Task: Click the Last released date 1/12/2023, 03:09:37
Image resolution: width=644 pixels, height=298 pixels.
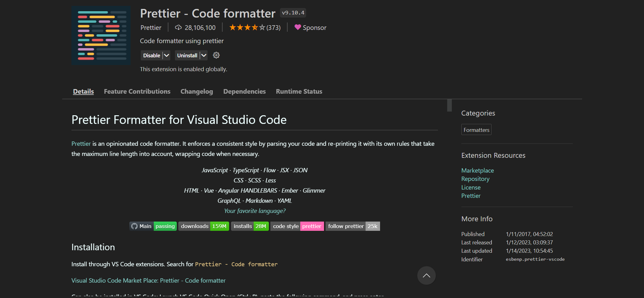Action: [x=529, y=243]
